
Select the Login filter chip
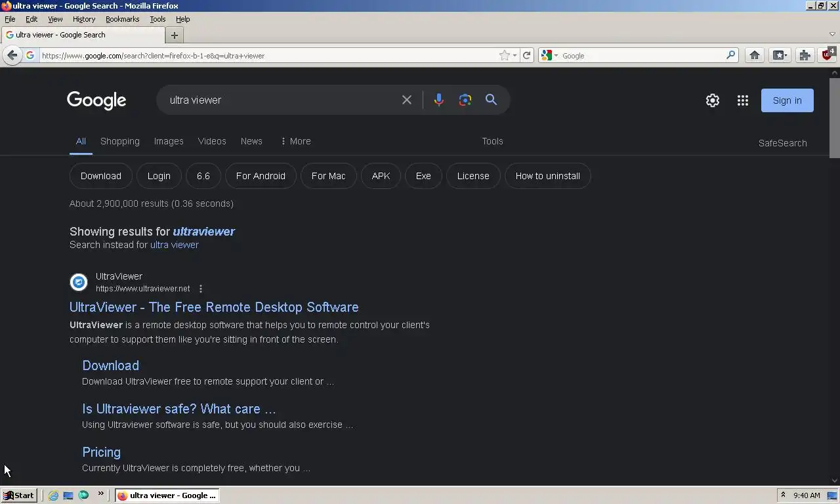(159, 176)
